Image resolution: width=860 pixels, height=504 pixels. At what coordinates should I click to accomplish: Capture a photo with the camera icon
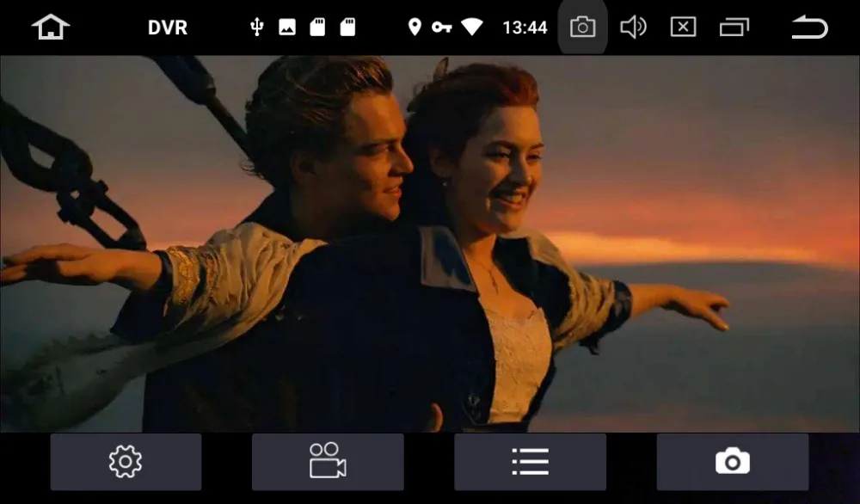[732, 461]
